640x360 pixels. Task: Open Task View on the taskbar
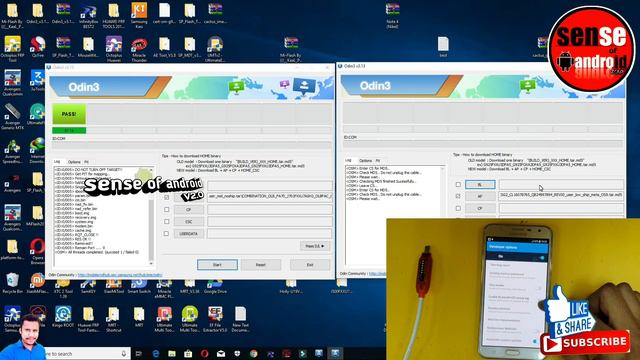pyautogui.click(x=138, y=353)
